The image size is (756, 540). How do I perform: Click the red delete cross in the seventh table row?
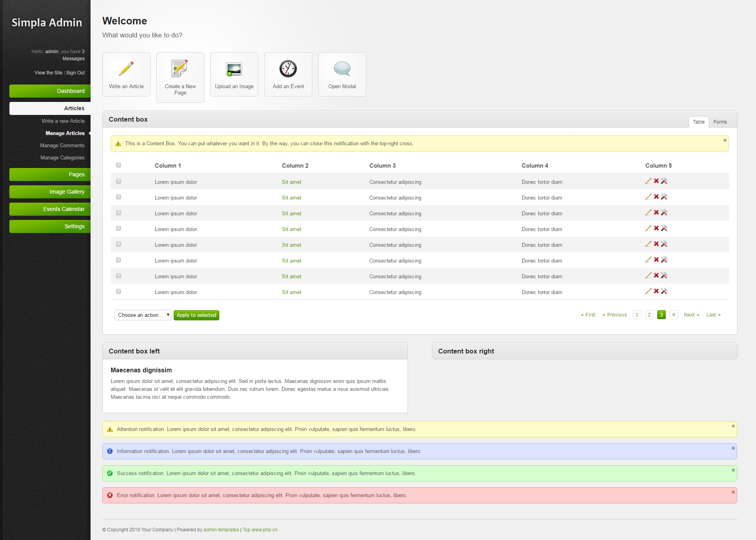656,276
